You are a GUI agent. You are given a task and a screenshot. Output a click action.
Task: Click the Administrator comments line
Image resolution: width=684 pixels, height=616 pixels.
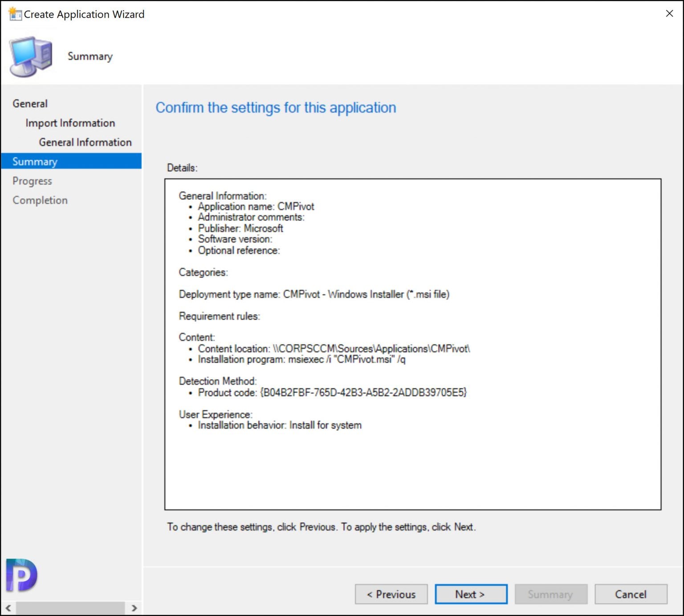click(251, 217)
